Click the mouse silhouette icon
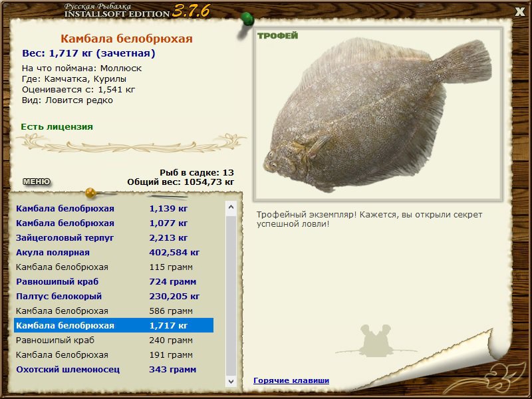 pyautogui.click(x=376, y=340)
